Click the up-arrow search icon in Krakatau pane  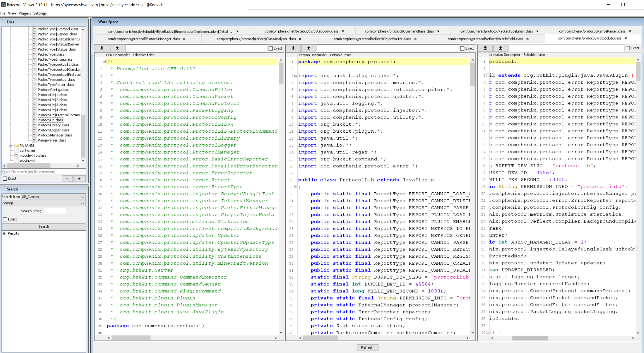501,48
